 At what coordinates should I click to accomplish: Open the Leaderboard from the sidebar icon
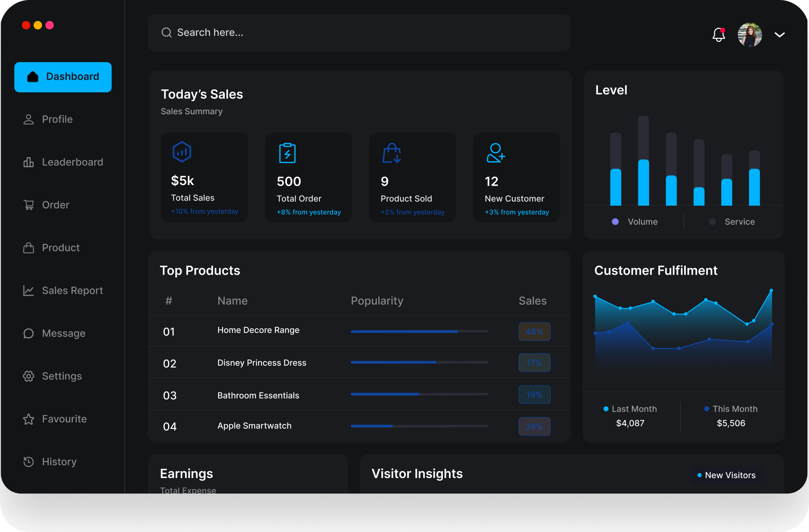click(x=29, y=162)
